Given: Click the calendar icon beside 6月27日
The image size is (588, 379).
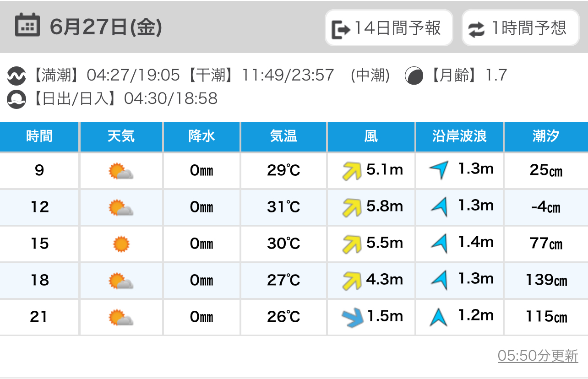Looking at the screenshot, I should click(27, 25).
